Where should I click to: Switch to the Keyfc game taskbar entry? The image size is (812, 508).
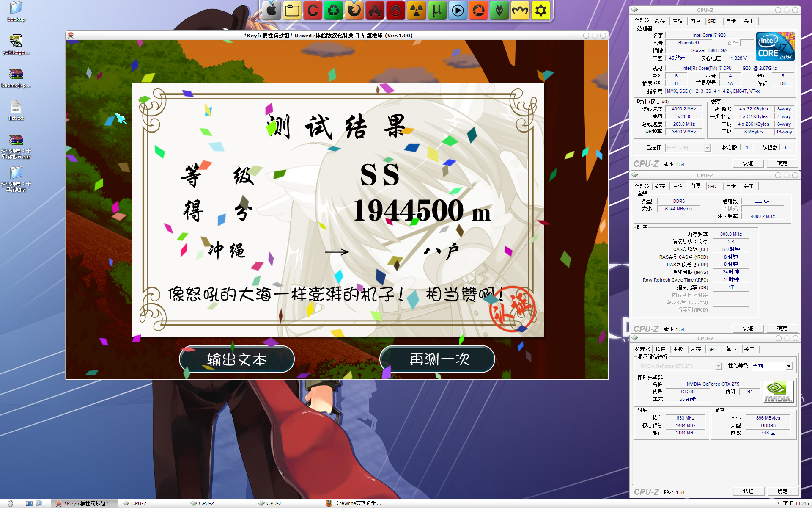pyautogui.click(x=85, y=503)
